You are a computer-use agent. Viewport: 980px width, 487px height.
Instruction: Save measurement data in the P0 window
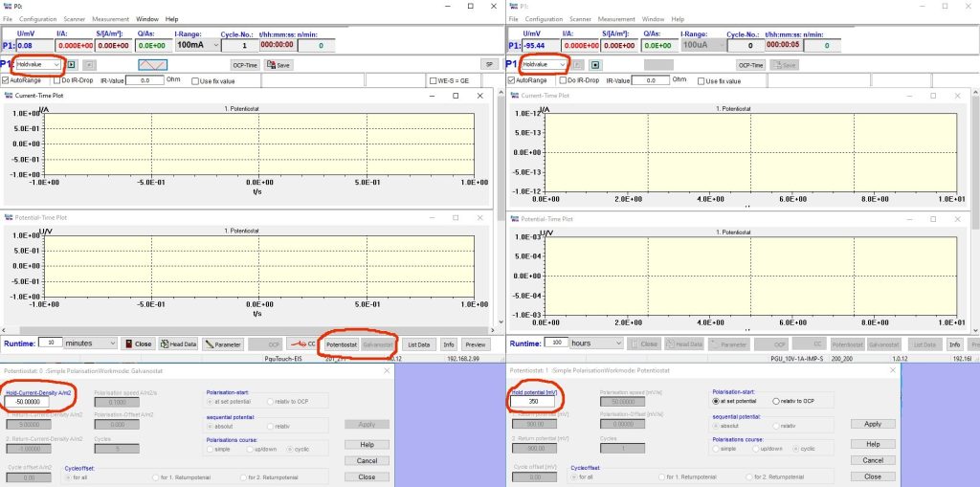(x=278, y=65)
